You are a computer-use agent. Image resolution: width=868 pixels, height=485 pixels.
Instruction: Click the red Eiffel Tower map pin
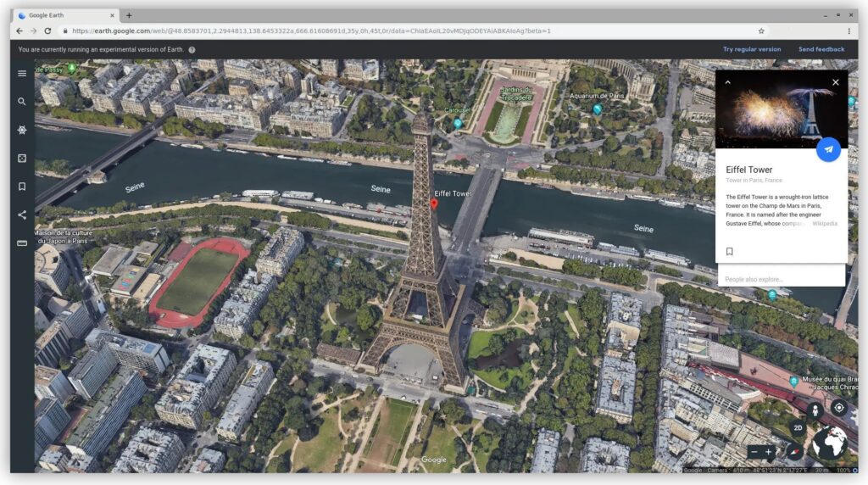[434, 204]
